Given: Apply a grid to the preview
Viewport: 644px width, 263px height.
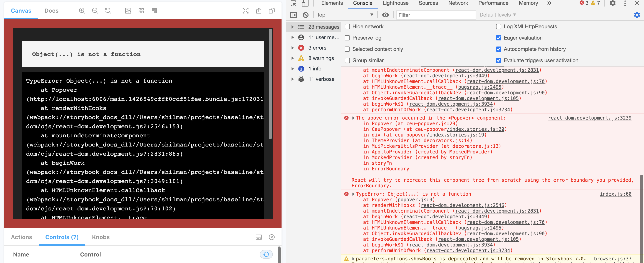Looking at the screenshot, I should coord(141,10).
